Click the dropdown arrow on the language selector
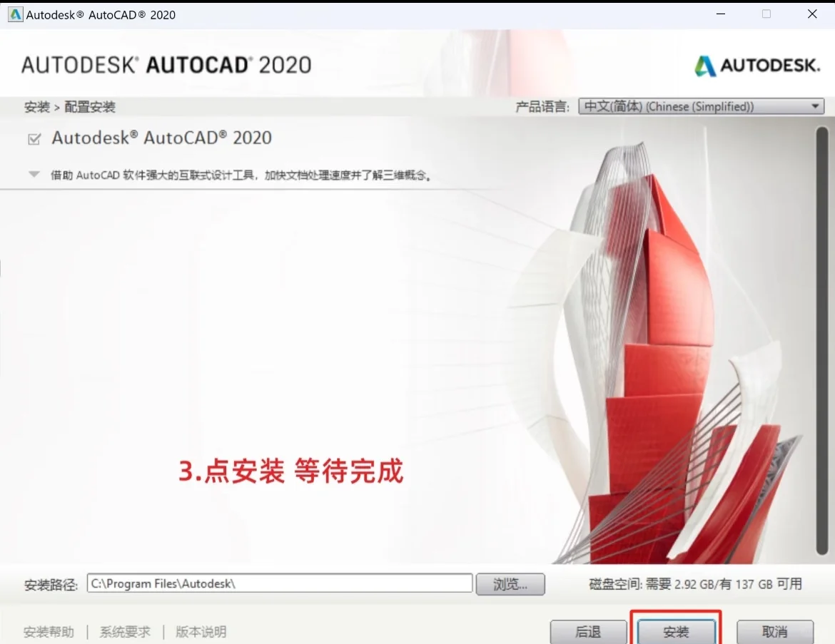The image size is (835, 644). [815, 106]
